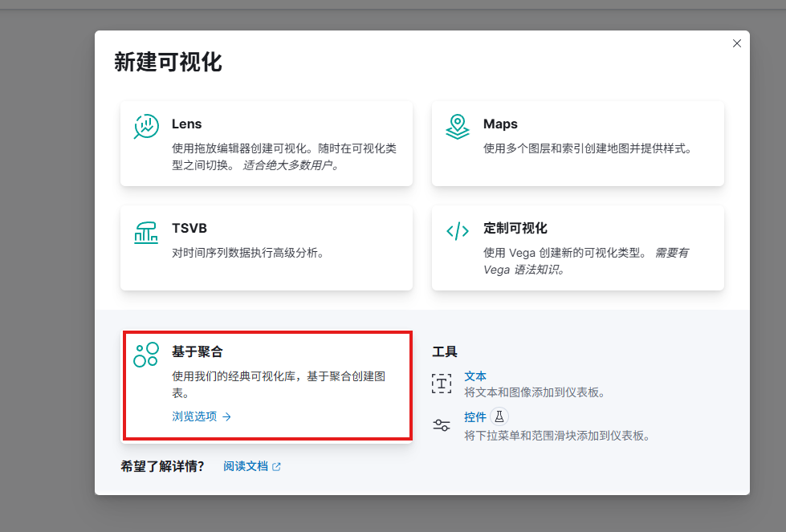Open the 浏览选项 link

tap(194, 416)
